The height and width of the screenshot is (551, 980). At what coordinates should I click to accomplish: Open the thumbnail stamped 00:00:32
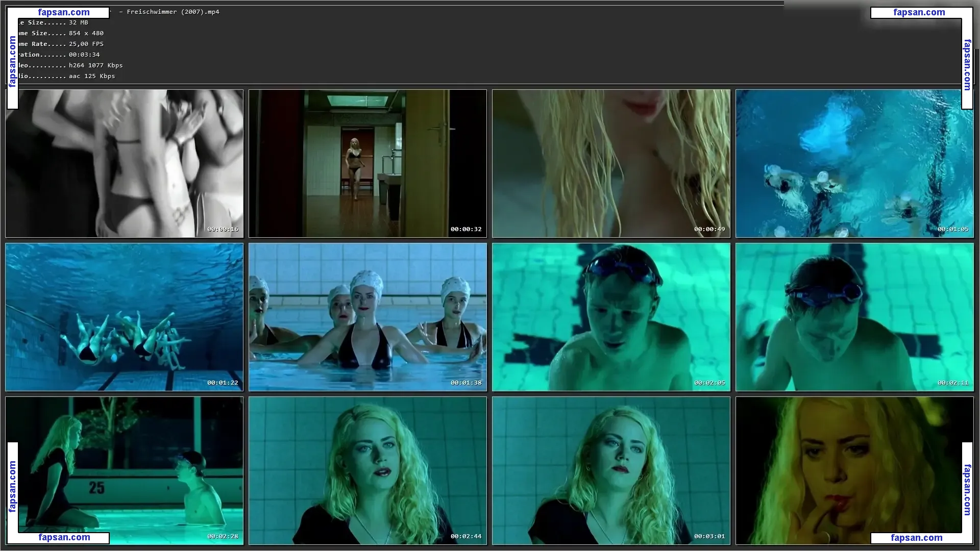[367, 163]
